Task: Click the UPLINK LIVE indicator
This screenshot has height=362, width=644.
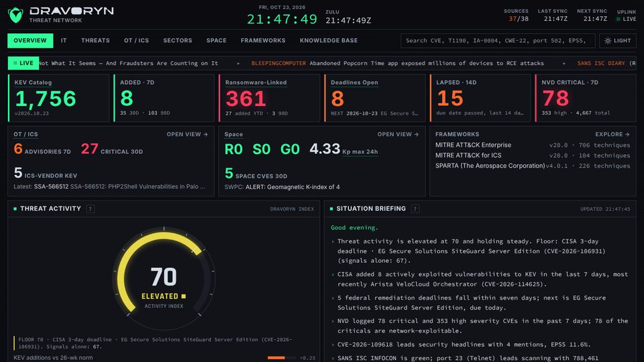Action: point(627,15)
